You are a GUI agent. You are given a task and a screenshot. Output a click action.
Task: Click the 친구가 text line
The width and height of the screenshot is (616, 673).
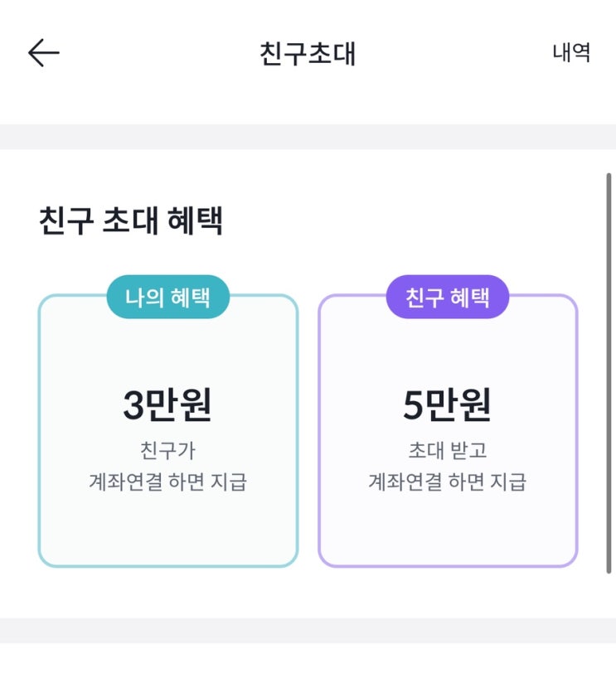(x=167, y=451)
